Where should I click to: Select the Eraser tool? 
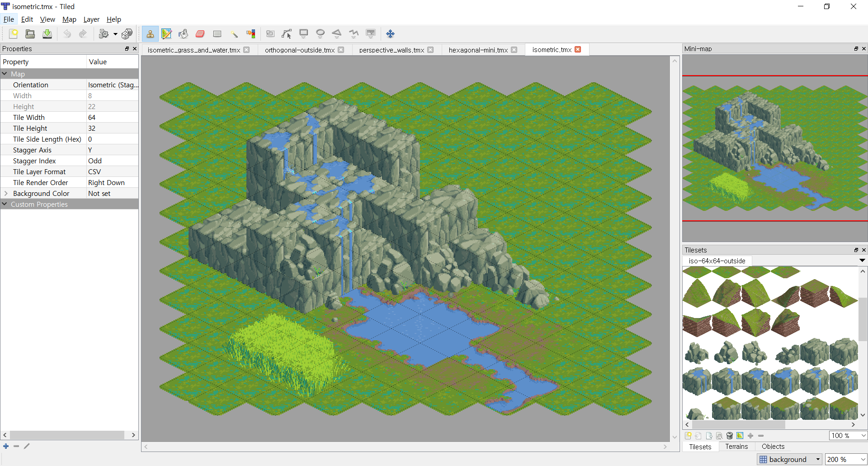[x=200, y=34]
